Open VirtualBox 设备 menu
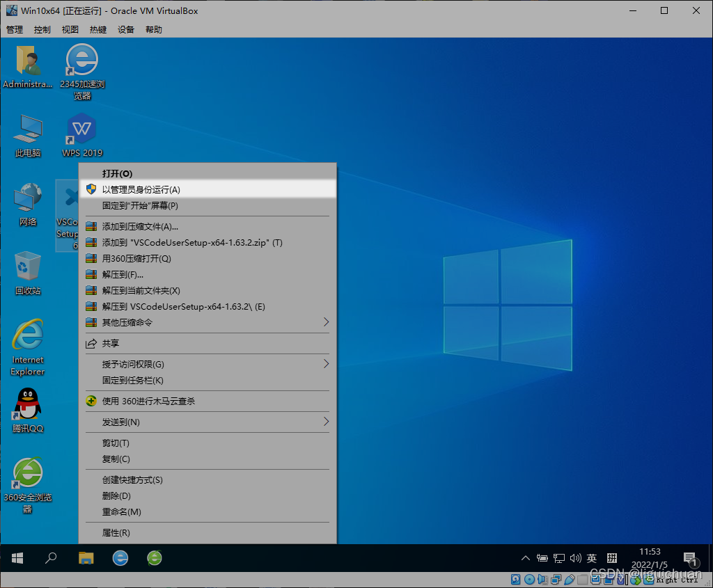This screenshot has height=588, width=713. pyautogui.click(x=126, y=29)
